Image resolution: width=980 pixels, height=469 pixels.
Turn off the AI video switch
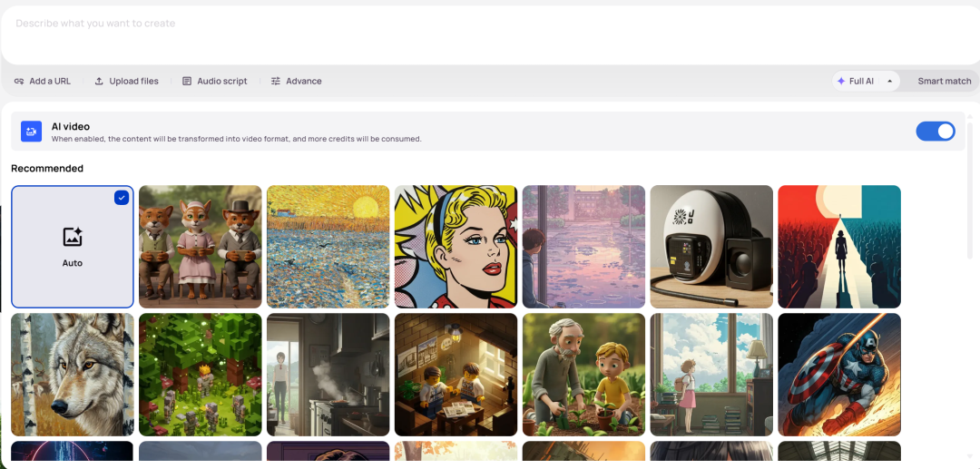[x=935, y=132]
